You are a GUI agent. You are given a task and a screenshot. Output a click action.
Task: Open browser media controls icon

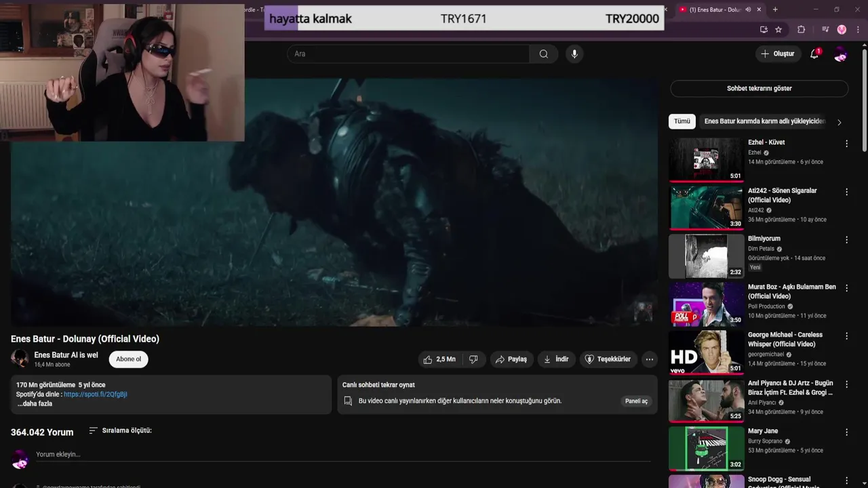click(825, 29)
